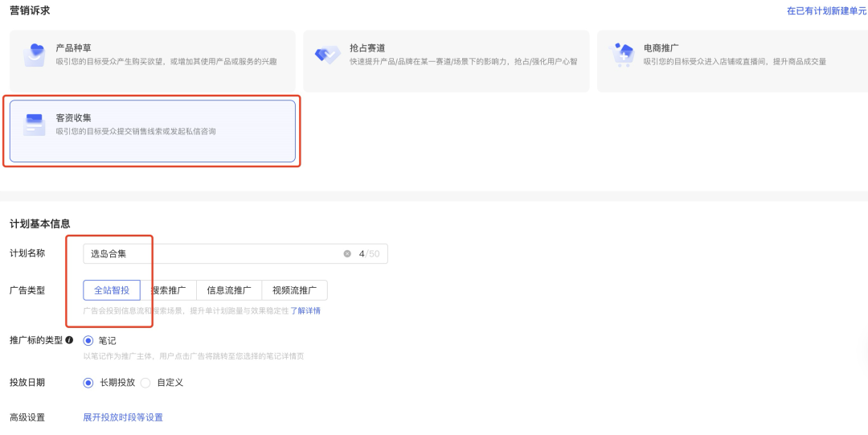Click the 4/50 character counter
The height and width of the screenshot is (435, 868).
click(x=369, y=254)
